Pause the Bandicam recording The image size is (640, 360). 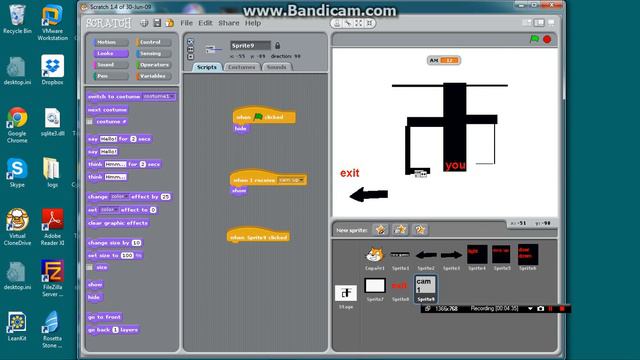(x=551, y=309)
